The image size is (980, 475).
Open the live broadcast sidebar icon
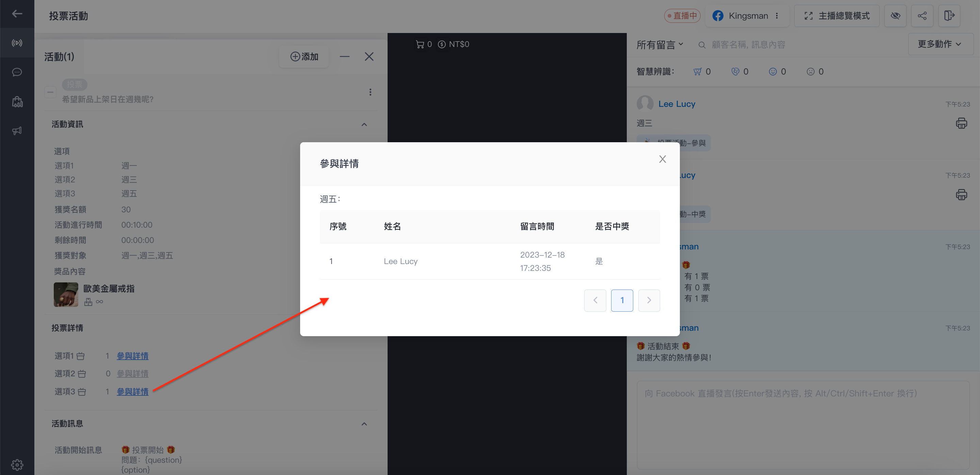coord(17,43)
